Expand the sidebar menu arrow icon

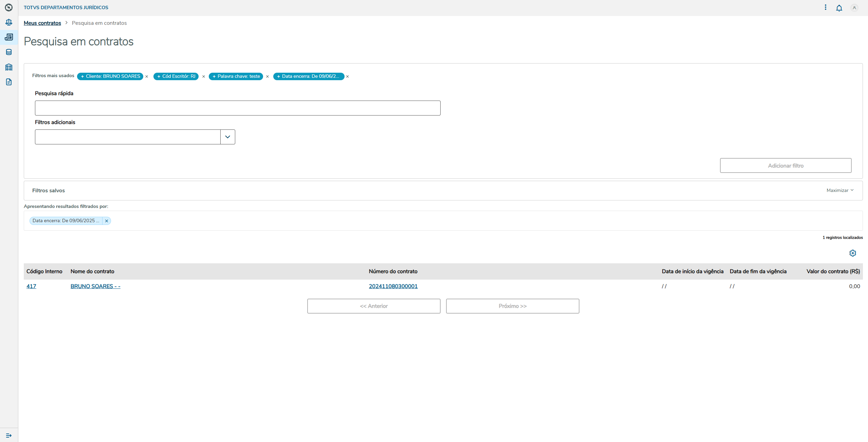9,435
